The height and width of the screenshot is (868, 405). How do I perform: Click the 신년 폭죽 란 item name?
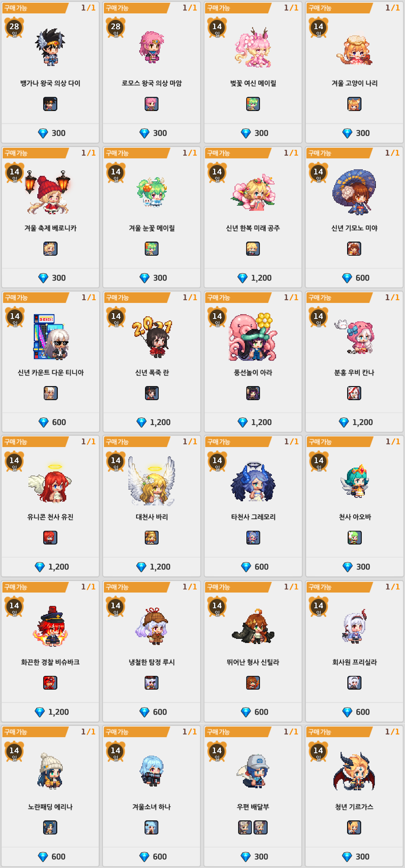pos(152,372)
